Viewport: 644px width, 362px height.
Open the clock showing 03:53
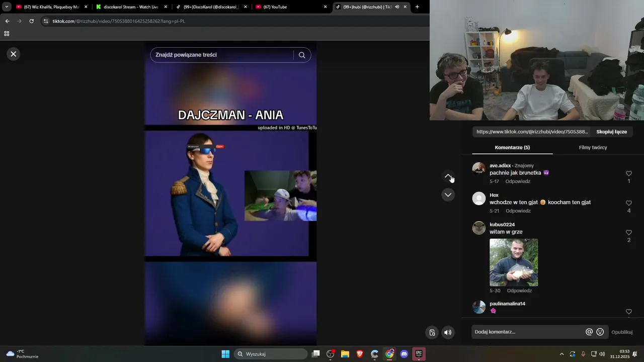[620, 354]
